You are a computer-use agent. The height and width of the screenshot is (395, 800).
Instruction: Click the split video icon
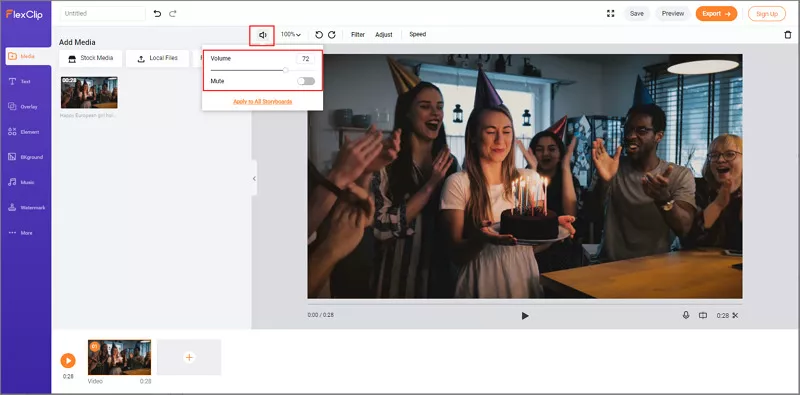(x=703, y=315)
